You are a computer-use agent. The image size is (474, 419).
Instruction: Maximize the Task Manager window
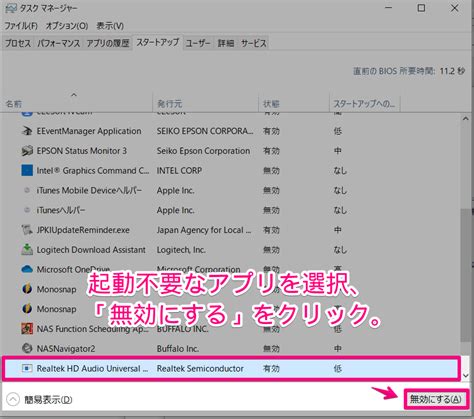[421, 8]
